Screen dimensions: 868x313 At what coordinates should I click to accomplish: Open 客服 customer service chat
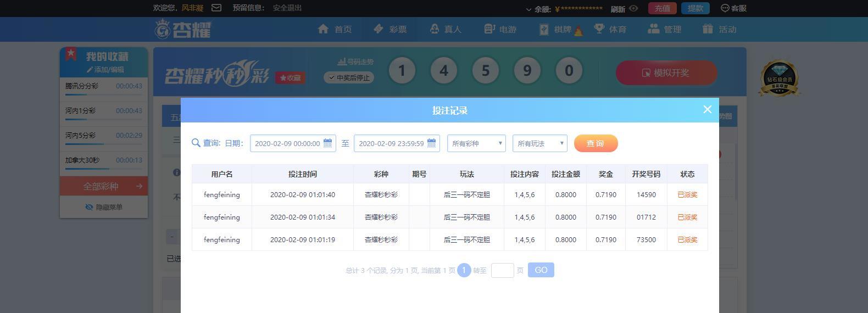733,8
